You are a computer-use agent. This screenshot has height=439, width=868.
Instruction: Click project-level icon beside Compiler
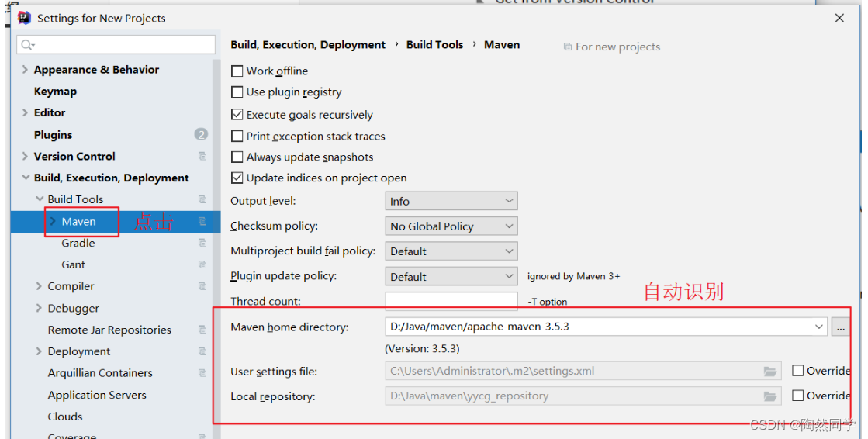point(202,286)
